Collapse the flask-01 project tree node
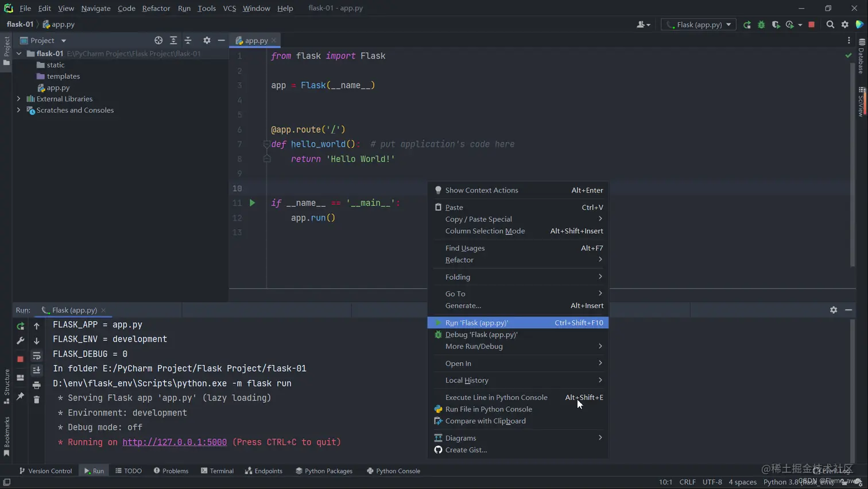 [x=19, y=53]
